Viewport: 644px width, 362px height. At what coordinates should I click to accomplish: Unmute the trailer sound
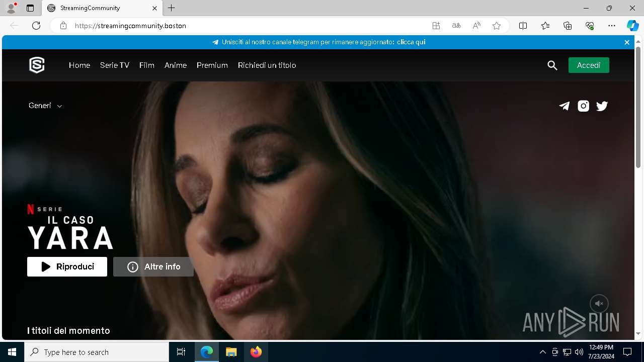coord(599,304)
